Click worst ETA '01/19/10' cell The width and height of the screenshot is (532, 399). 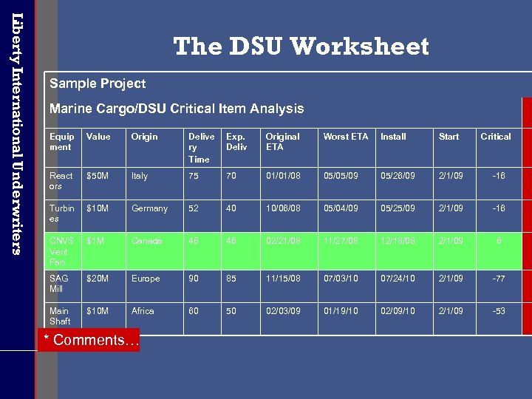pos(347,319)
